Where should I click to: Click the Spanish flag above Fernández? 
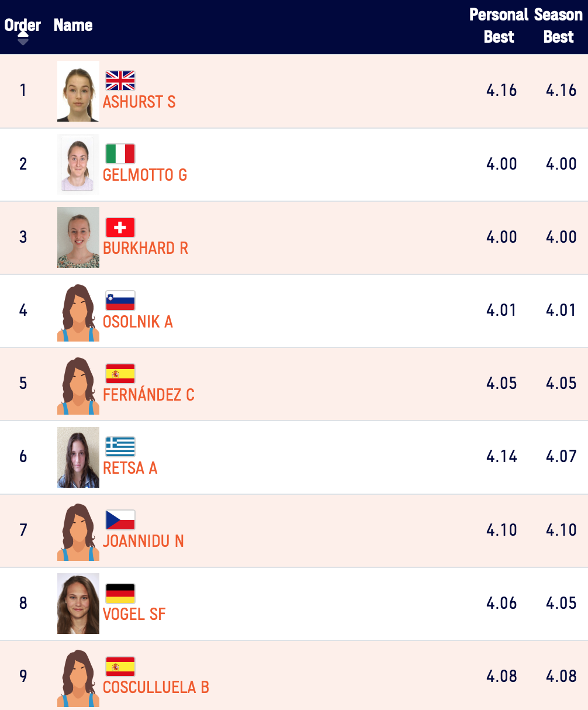[x=120, y=374]
